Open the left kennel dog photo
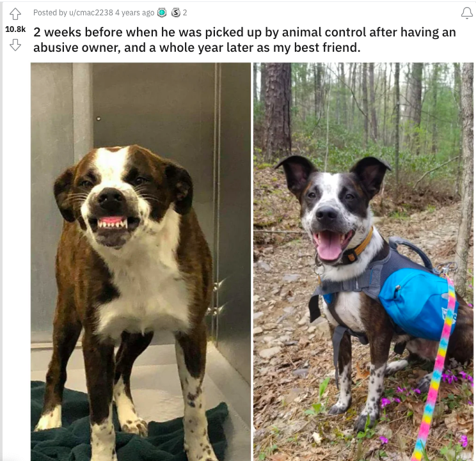The image size is (476, 461). (141, 262)
